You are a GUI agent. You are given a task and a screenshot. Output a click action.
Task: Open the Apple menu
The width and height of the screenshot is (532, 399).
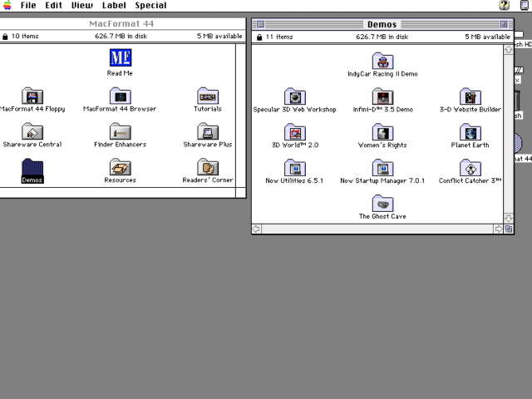click(x=7, y=5)
